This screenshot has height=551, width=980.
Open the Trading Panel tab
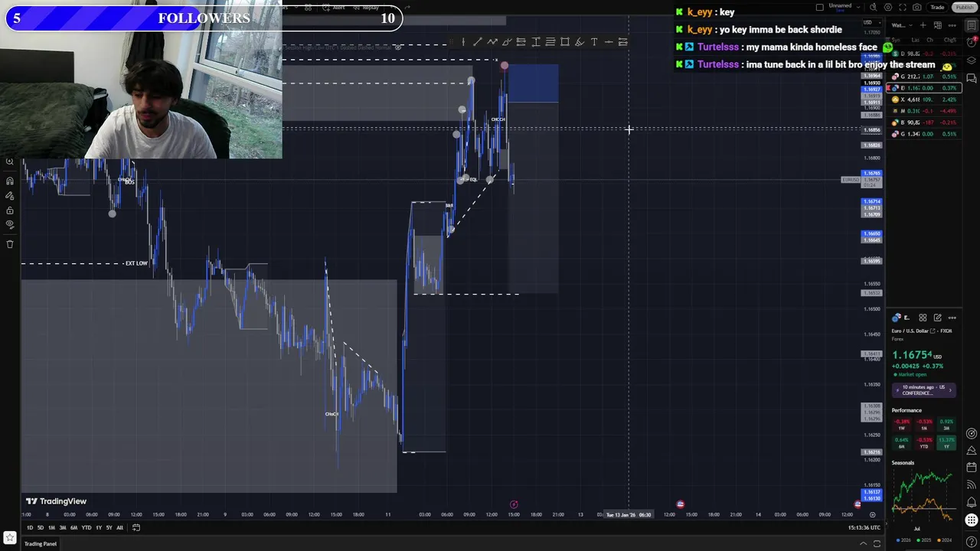click(x=40, y=544)
